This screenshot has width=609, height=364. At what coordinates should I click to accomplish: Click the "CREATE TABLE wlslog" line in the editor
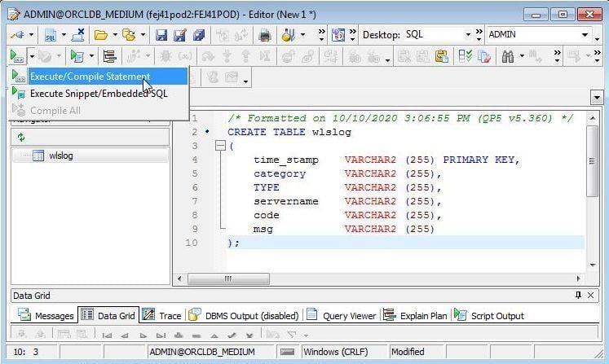[289, 132]
